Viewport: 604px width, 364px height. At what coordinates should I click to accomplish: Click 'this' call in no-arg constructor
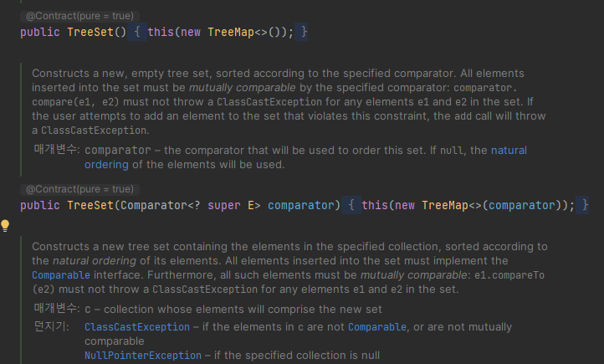tap(161, 32)
